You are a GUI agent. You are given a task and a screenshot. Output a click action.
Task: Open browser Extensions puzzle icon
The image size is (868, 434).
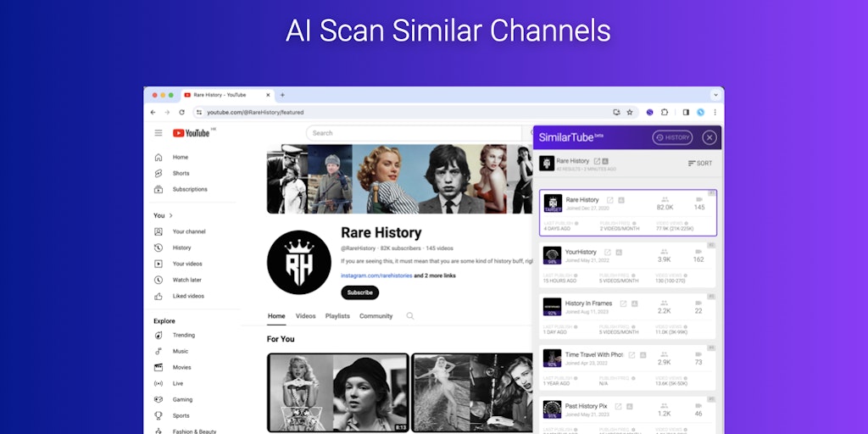pos(665,112)
